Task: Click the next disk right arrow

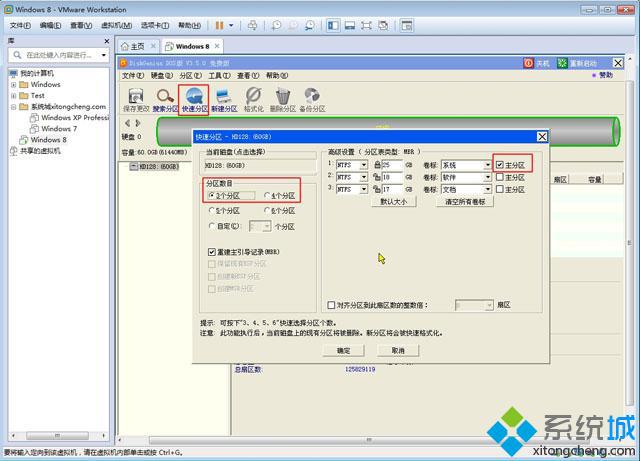Action: tap(138, 122)
